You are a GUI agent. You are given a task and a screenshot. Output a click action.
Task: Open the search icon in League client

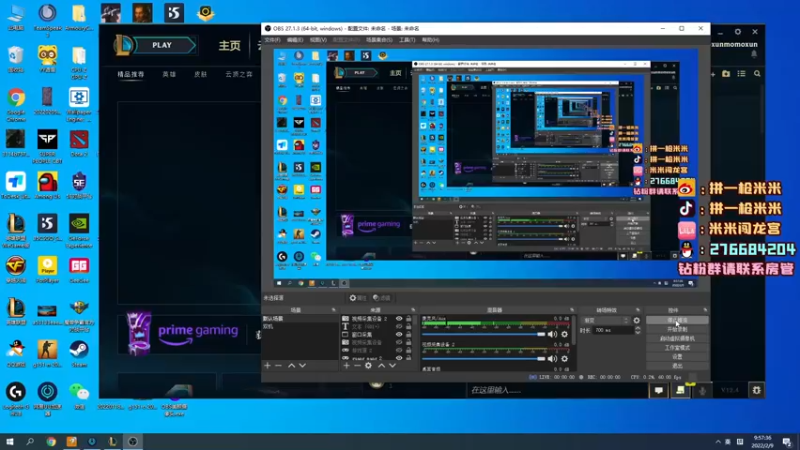[757, 74]
